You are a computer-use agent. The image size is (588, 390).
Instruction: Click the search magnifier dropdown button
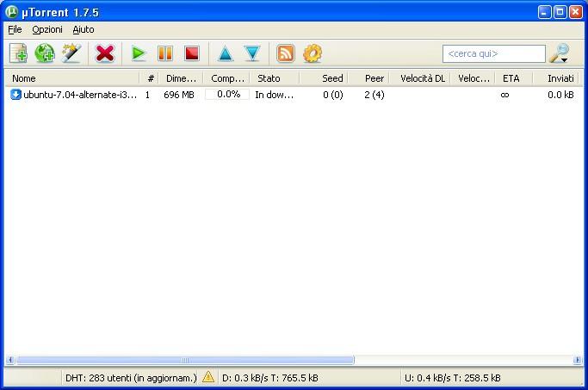pyautogui.click(x=560, y=53)
